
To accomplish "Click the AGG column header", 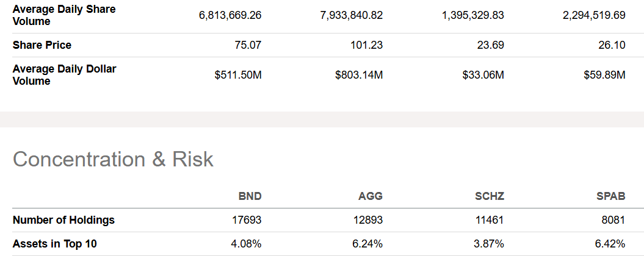I will click(371, 196).
